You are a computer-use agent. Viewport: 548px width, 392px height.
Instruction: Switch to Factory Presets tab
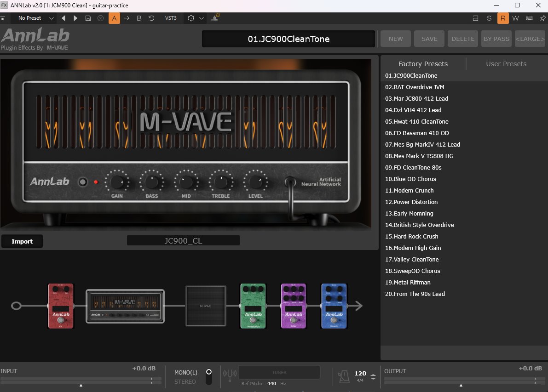point(423,64)
